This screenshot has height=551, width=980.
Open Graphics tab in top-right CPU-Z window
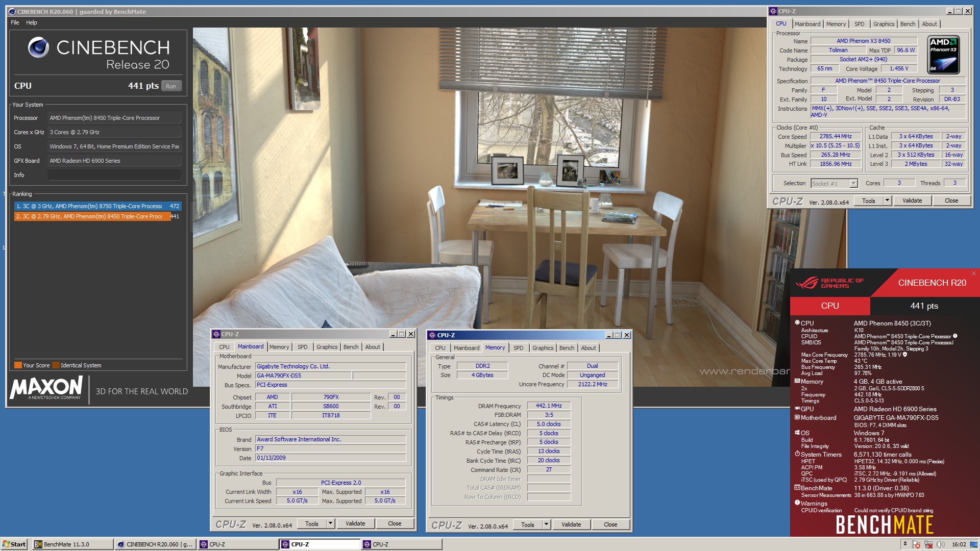884,24
